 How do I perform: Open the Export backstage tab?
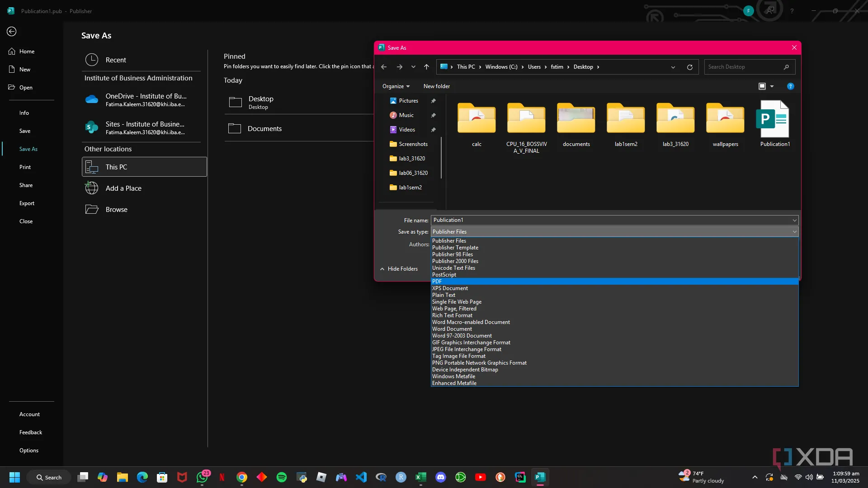pos(27,203)
